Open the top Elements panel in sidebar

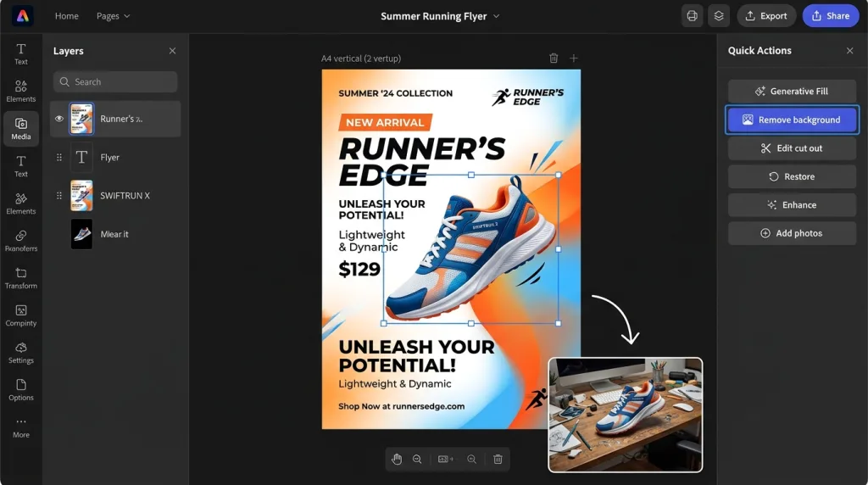click(x=21, y=91)
